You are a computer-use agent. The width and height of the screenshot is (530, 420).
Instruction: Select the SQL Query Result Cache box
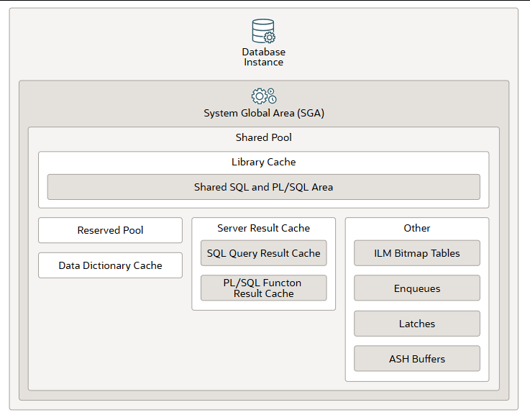click(x=264, y=253)
